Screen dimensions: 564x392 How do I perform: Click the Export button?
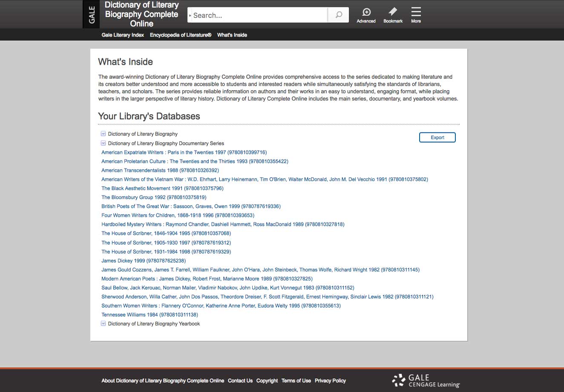(437, 137)
